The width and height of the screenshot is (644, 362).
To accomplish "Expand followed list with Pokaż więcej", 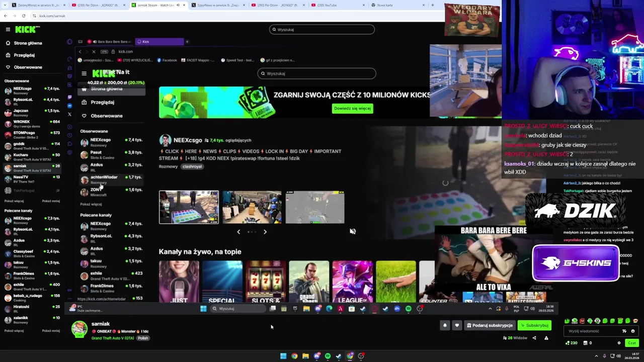I will pyautogui.click(x=14, y=201).
